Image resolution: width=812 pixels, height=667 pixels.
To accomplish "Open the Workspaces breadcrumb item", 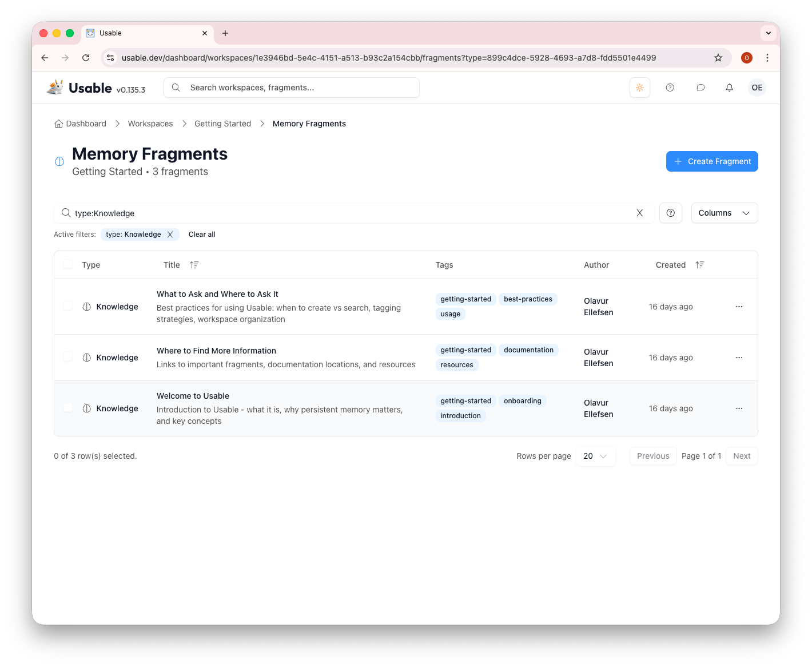I will click(150, 123).
